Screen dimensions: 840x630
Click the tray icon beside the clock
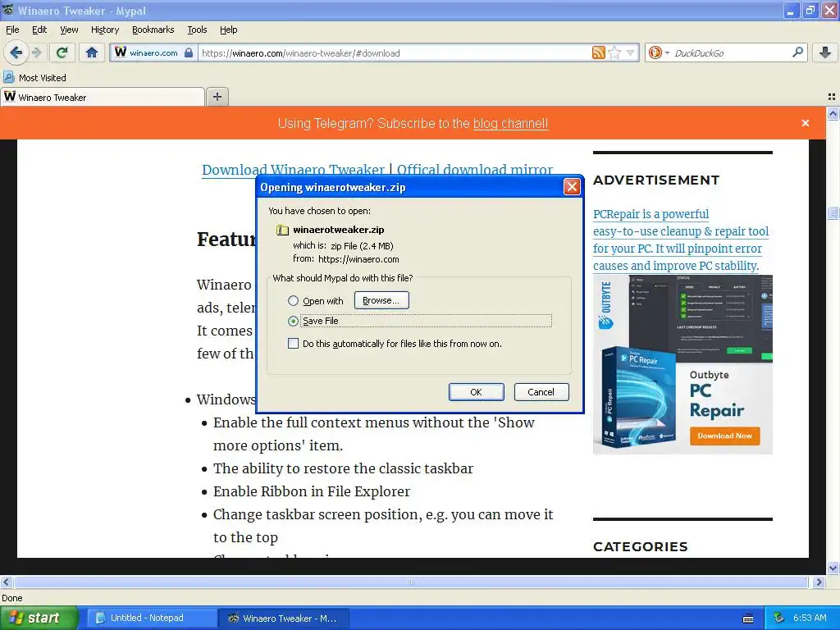pos(778,618)
